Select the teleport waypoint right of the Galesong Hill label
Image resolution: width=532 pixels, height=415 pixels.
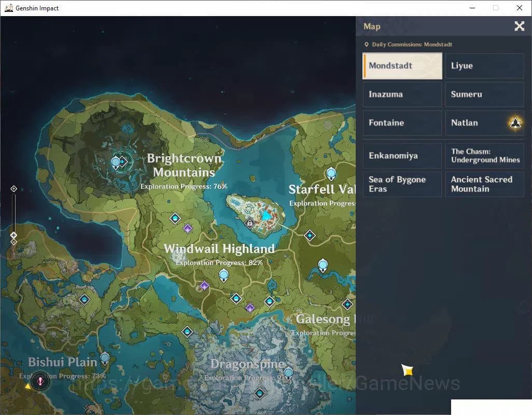point(347,305)
